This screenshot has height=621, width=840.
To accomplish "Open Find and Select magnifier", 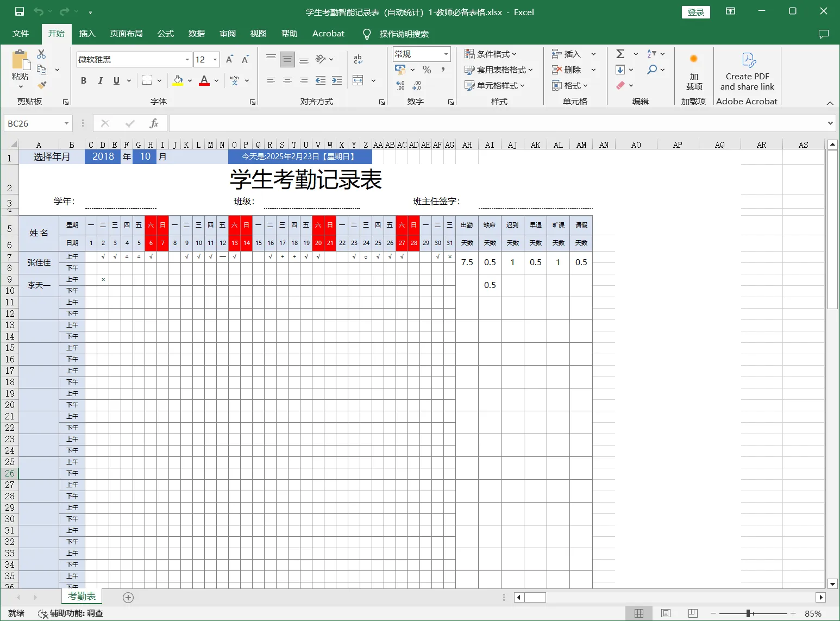I will [652, 70].
